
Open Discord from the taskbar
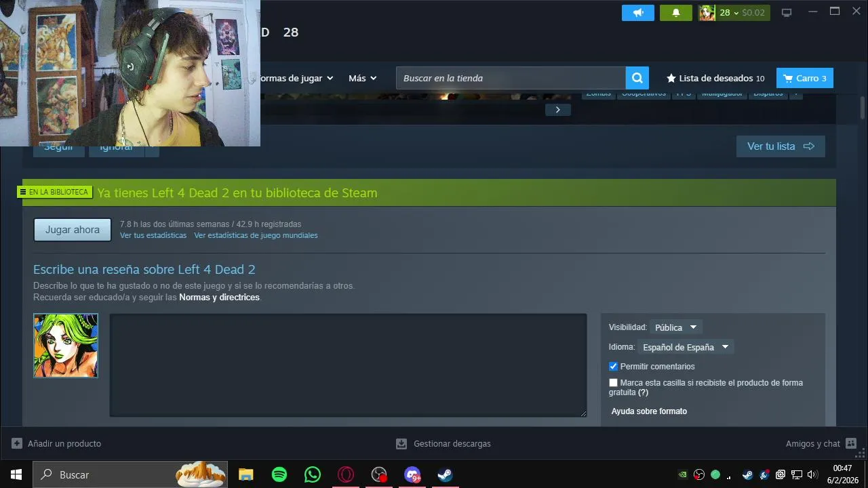412,474
